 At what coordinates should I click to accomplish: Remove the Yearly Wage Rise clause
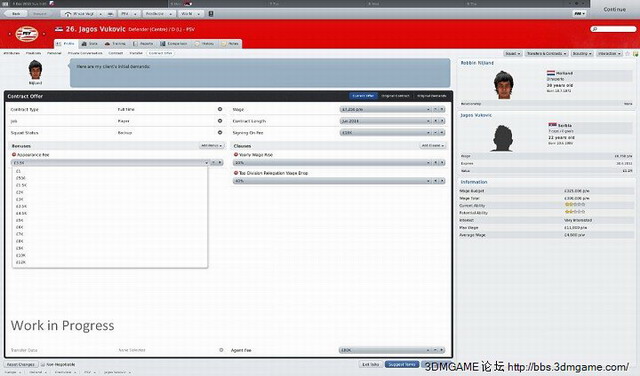tap(236, 155)
